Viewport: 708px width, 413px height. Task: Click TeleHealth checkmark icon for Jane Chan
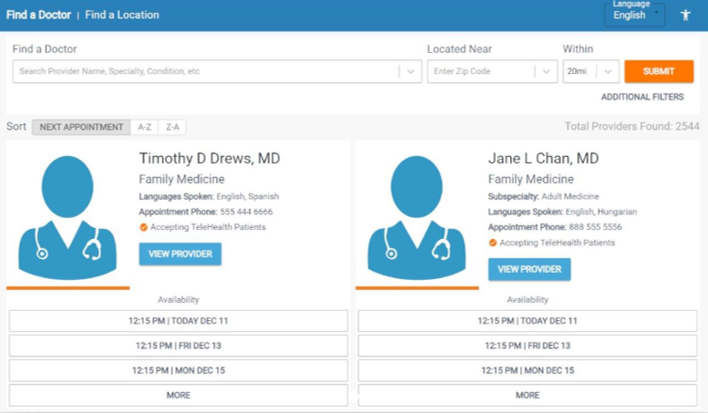(493, 243)
